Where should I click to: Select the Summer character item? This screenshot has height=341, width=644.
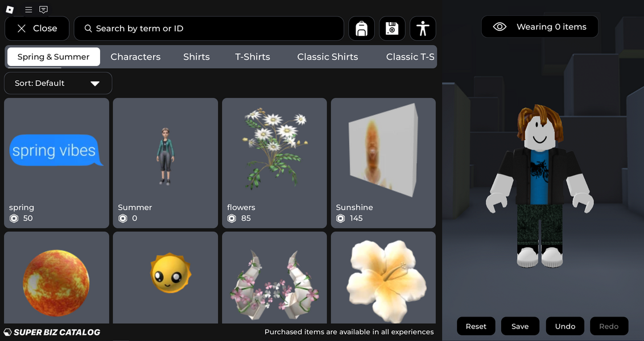[x=166, y=163]
